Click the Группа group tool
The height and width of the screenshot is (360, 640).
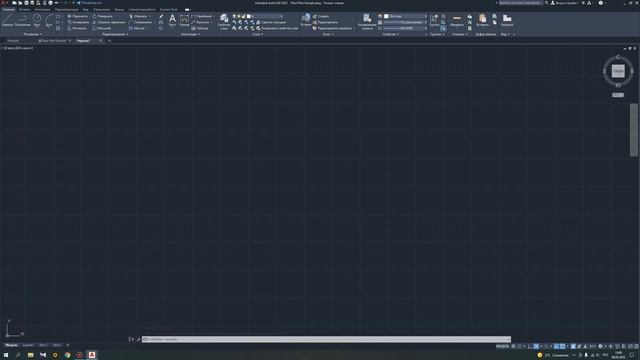(434, 20)
